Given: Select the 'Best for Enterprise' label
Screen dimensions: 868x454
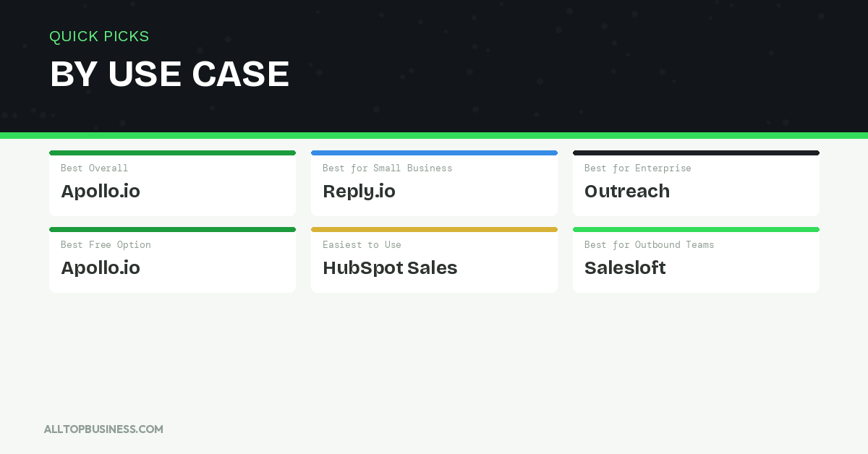Looking at the screenshot, I should 637,168.
